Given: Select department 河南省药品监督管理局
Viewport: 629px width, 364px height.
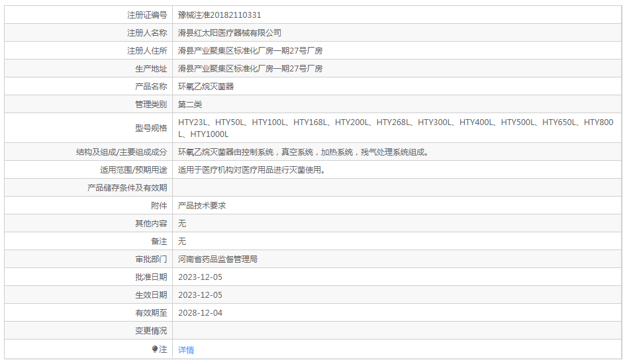Looking at the screenshot, I should coord(218,259).
